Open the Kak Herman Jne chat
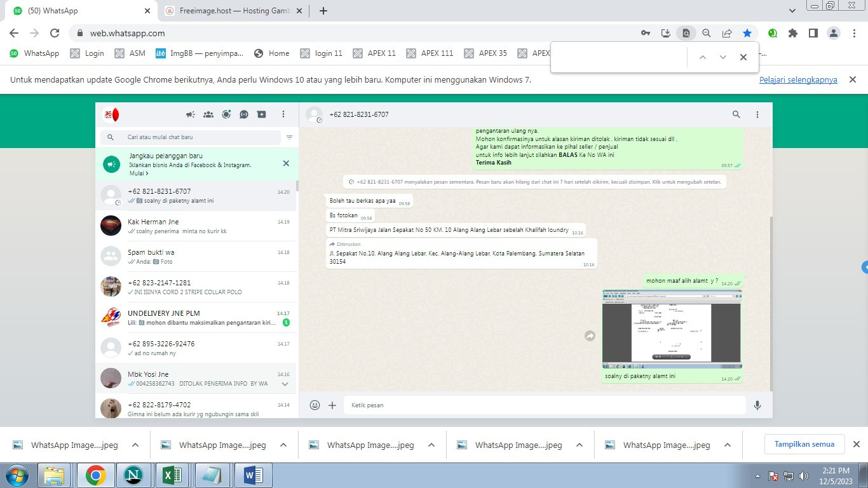The image size is (868, 488). point(196,226)
